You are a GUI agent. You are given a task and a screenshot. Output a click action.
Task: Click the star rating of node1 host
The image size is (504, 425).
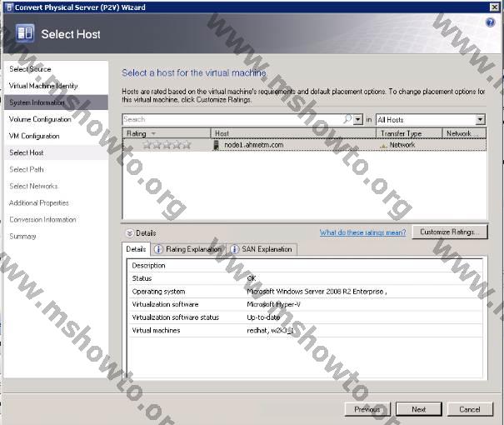[x=167, y=145]
